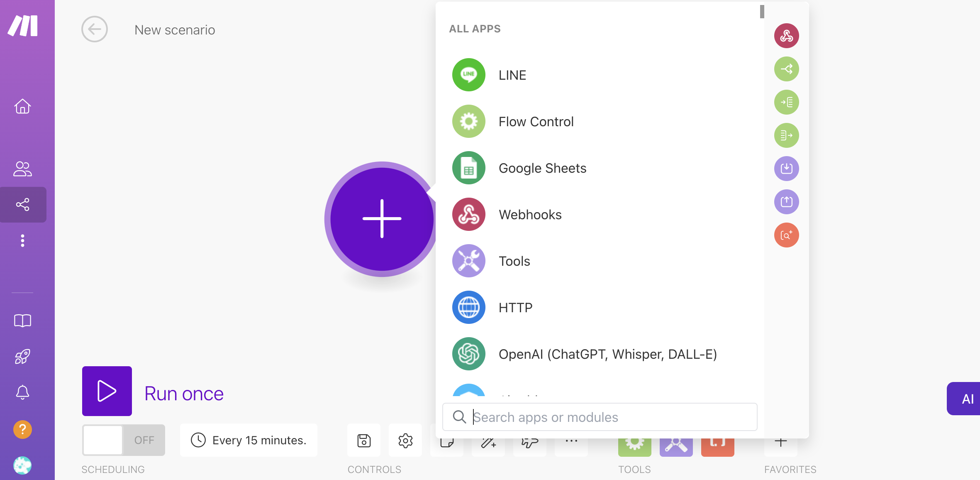Image resolution: width=980 pixels, height=480 pixels.
Task: Select the Google Sheets app icon
Action: click(x=469, y=168)
